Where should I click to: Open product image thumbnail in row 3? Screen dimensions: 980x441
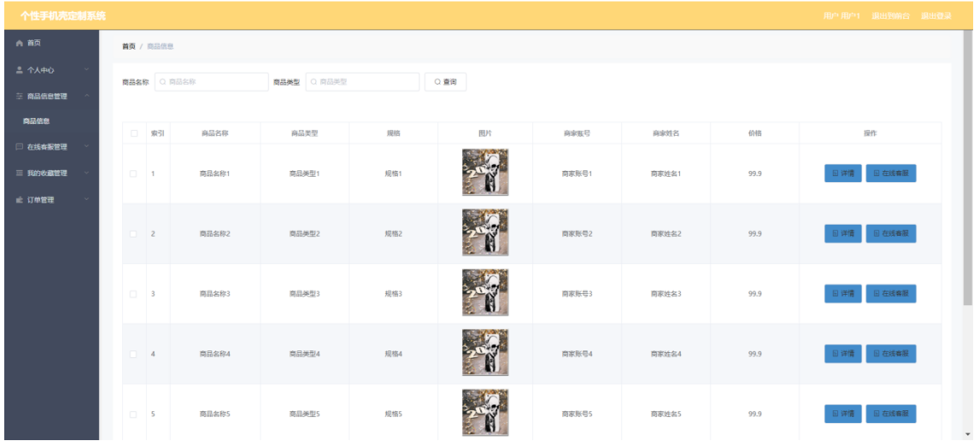485,293
